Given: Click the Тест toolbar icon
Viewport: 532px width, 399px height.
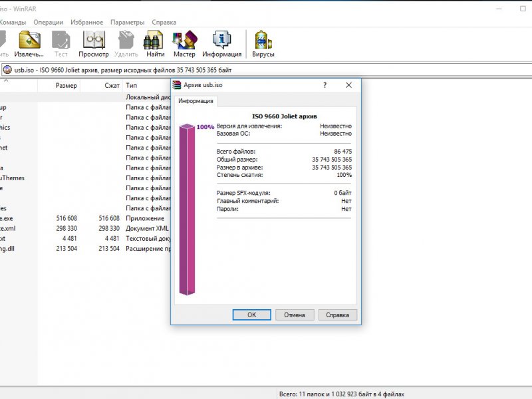Looking at the screenshot, I should coord(61,44).
